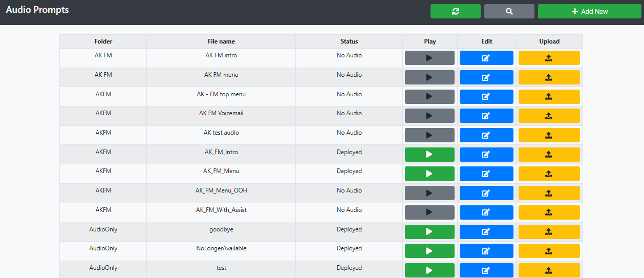Screen dimensions: 644x278
Task: Edit the AK_FM_Menu prompt
Action: click(486, 174)
